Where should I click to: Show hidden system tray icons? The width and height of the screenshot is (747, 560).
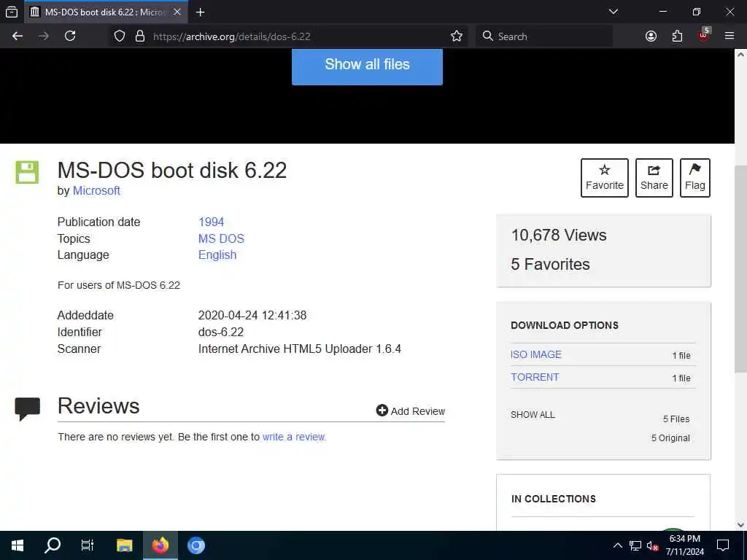[617, 545]
